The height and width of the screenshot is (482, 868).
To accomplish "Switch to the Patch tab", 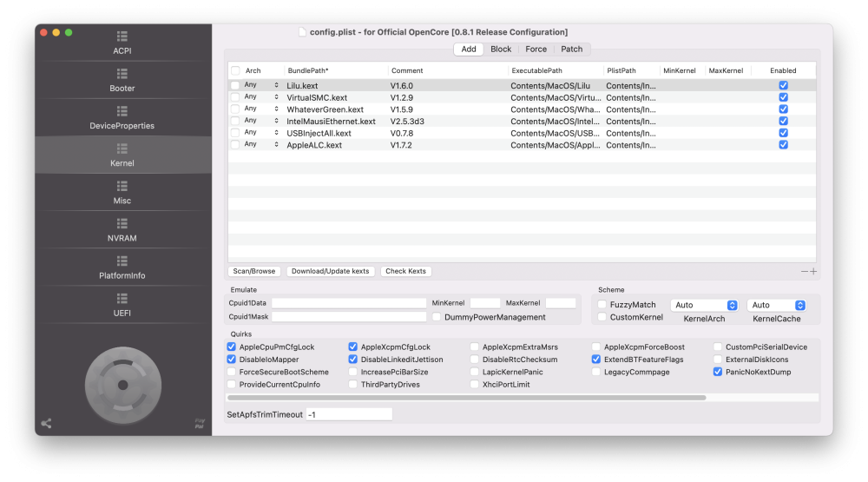I will click(x=572, y=49).
